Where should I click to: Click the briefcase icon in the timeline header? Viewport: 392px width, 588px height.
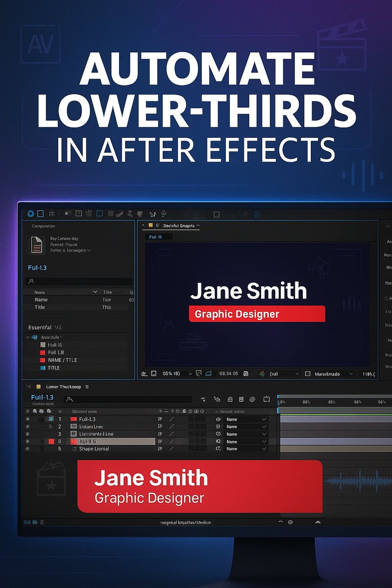tap(230, 399)
